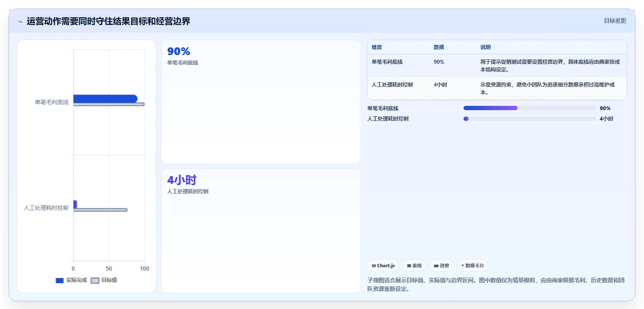Click the 子弹图 footnote description text
The image size is (644, 309).
(496, 285)
